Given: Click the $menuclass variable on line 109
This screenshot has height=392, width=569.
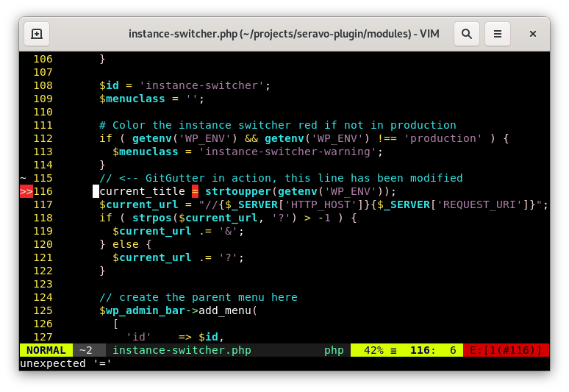Looking at the screenshot, I should 139,99.
